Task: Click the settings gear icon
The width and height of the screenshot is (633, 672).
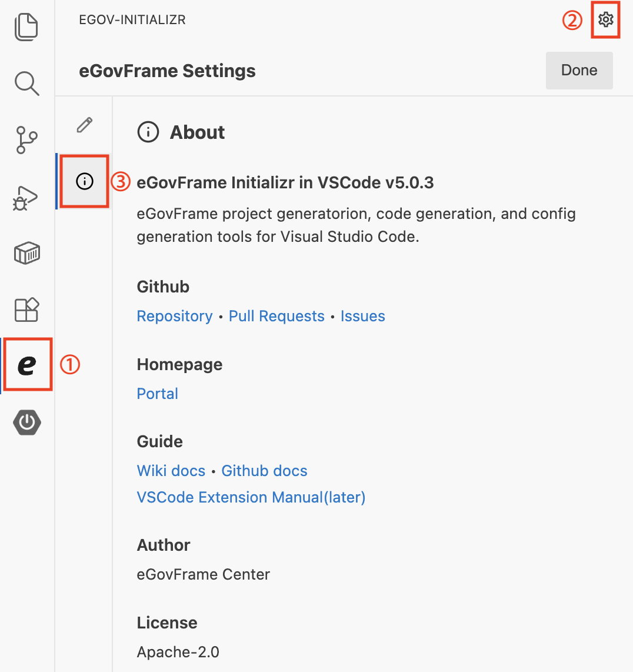Action: coord(605,21)
